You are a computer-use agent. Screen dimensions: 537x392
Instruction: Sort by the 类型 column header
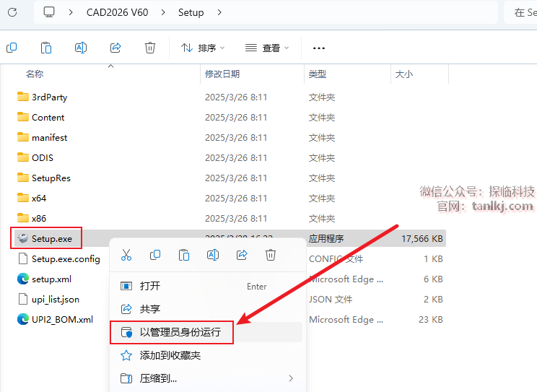tap(318, 74)
